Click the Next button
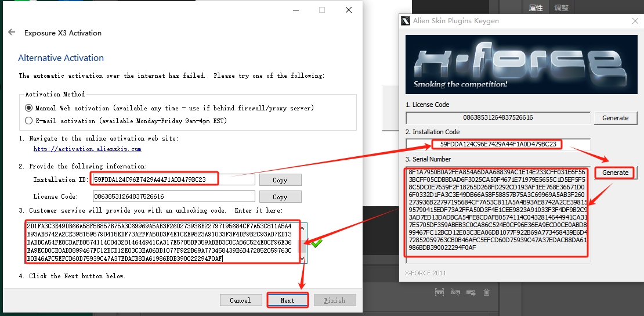Viewport: 644px width, 316px height. tap(288, 300)
